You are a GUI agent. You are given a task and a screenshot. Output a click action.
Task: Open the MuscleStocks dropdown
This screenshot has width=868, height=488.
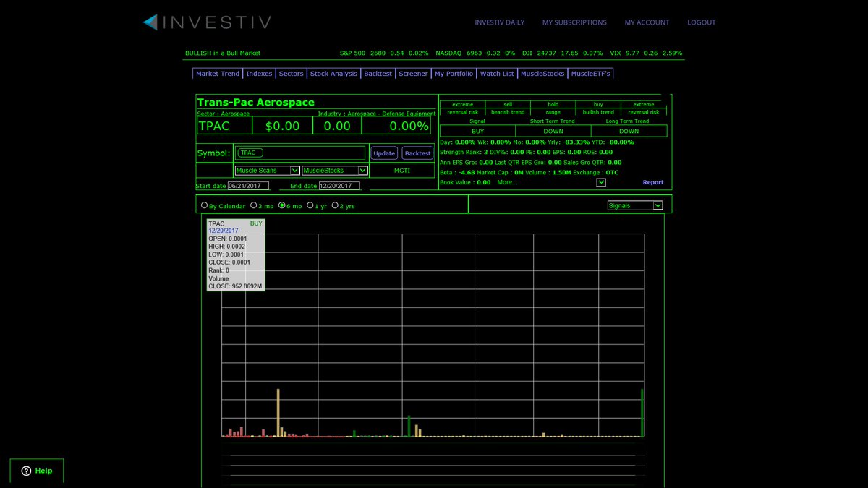pos(334,171)
